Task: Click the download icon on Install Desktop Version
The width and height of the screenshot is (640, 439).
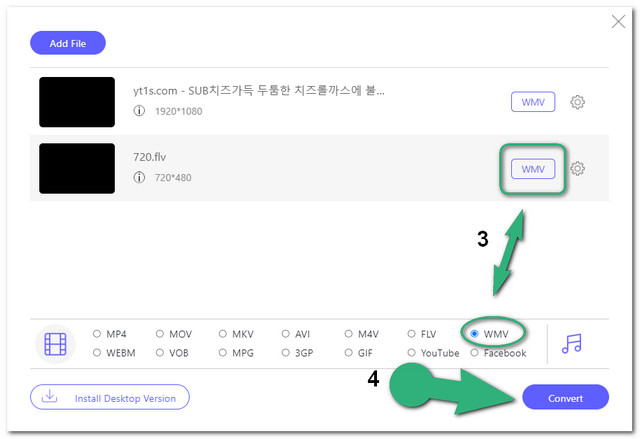Action: click(49, 398)
